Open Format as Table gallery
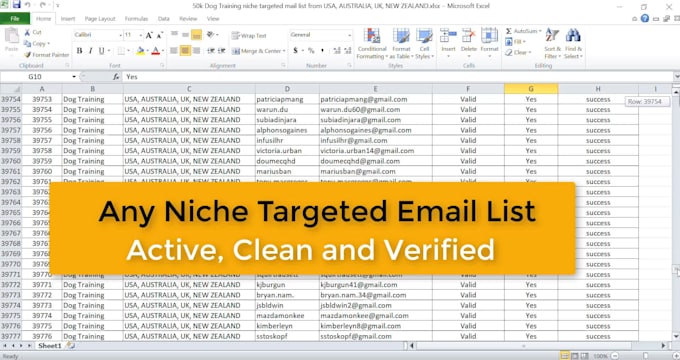 click(401, 43)
